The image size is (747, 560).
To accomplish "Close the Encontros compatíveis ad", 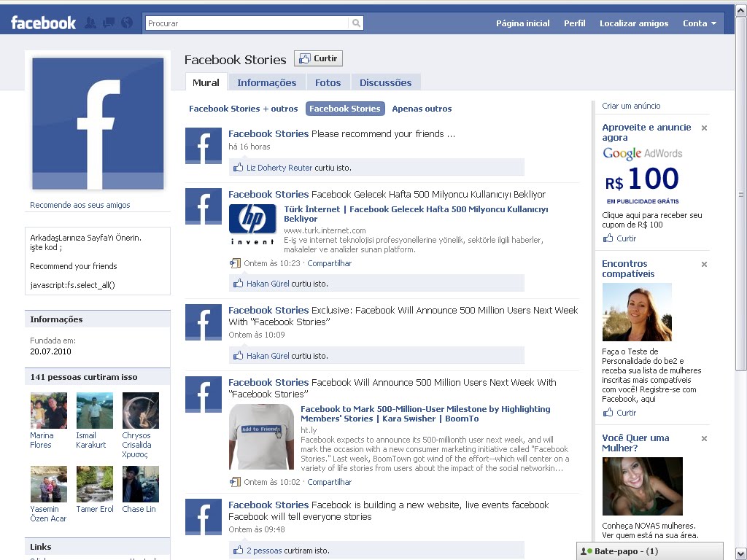I will [x=704, y=264].
